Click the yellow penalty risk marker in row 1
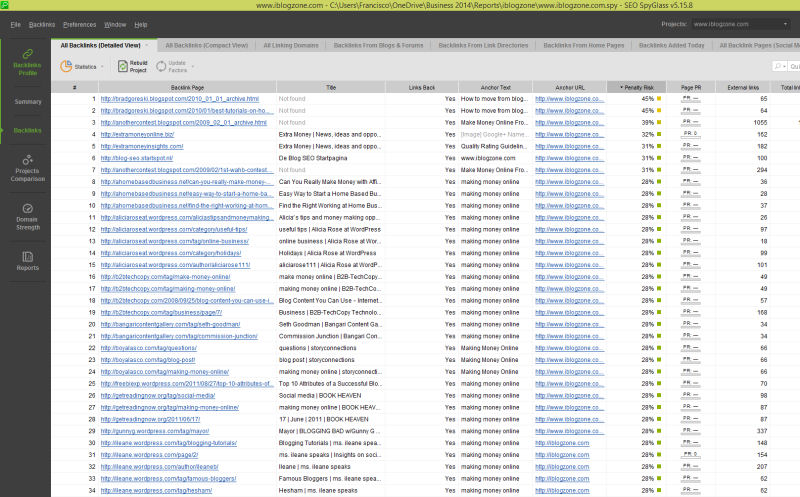Viewport: 800px width, 497px height. pos(659,99)
